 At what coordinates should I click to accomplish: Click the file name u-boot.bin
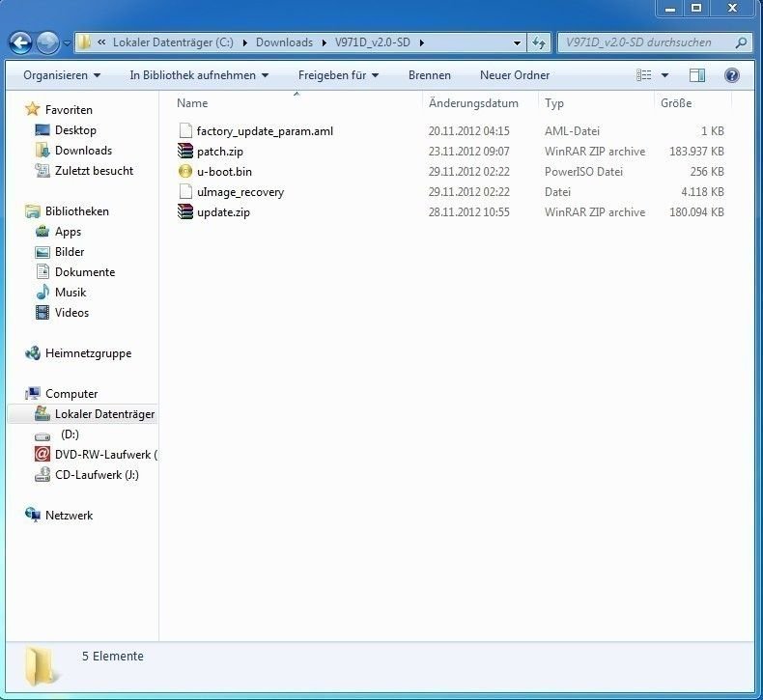pyautogui.click(x=224, y=172)
